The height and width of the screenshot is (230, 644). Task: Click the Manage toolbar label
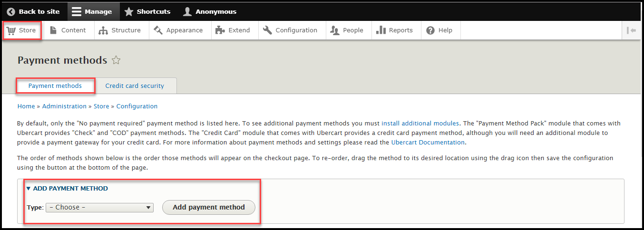(98, 11)
